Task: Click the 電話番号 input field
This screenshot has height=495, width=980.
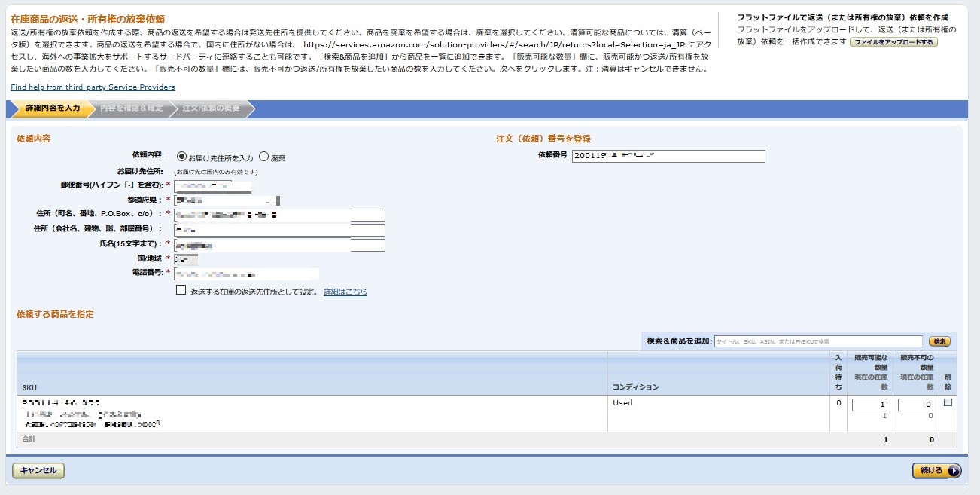Action: click(x=246, y=273)
